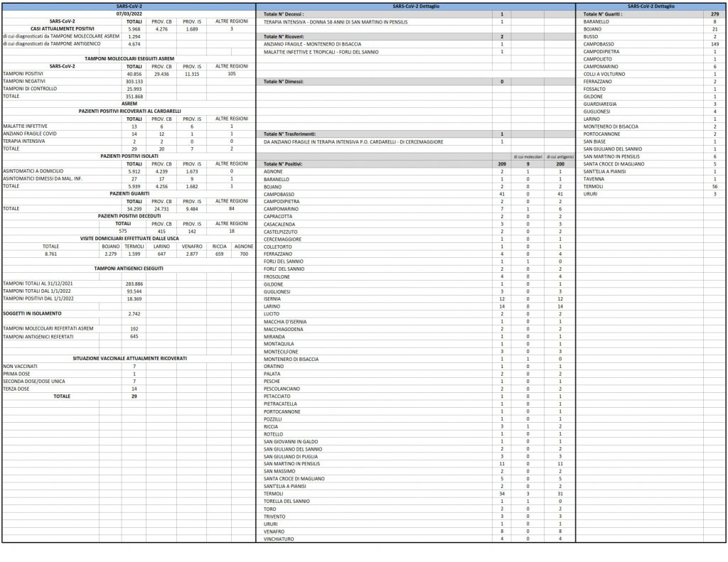Click the TERAPIA INTENSIVA row label
The width and height of the screenshot is (728, 562).
point(24,141)
